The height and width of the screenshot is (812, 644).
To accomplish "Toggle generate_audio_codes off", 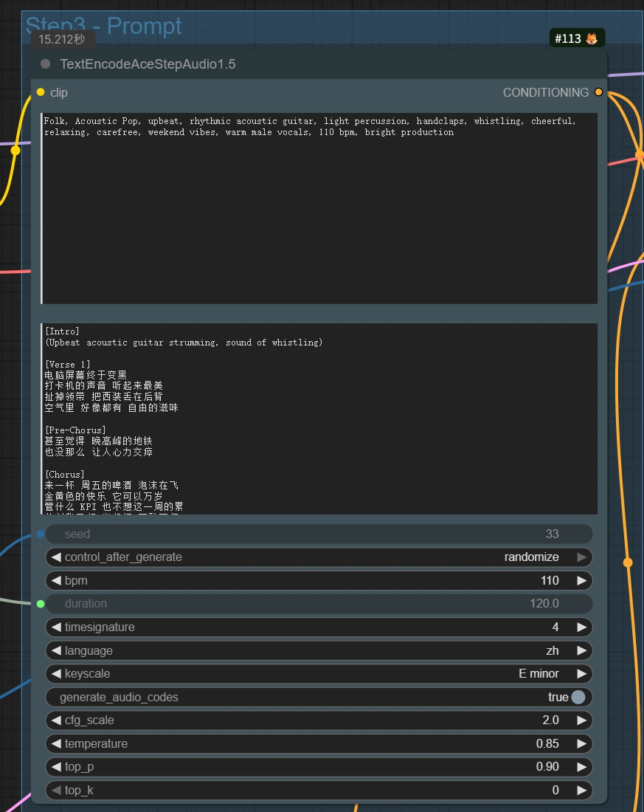I will click(x=578, y=697).
